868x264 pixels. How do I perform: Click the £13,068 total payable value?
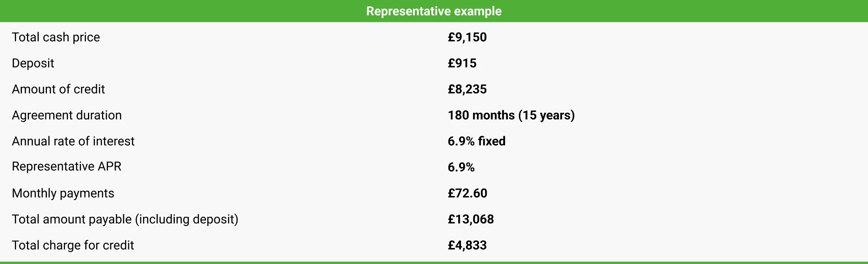click(x=471, y=219)
